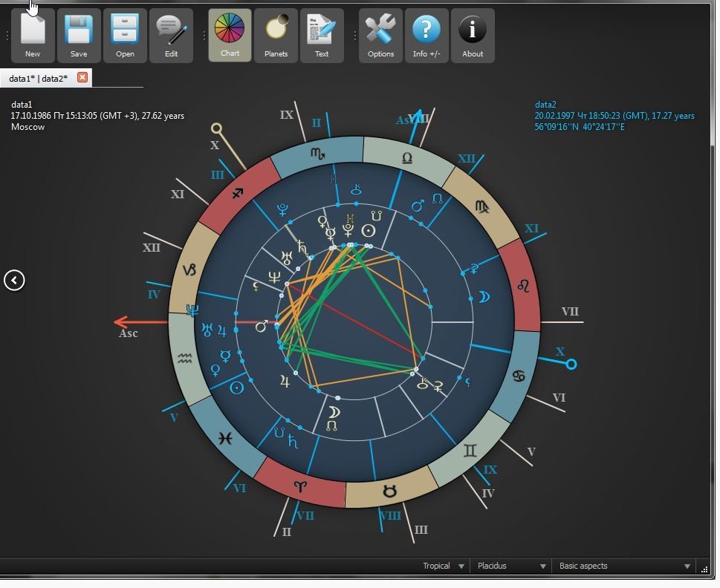Click the blue Sun glyph near Pisces
Image resolution: width=720 pixels, height=588 pixels.
[x=237, y=388]
